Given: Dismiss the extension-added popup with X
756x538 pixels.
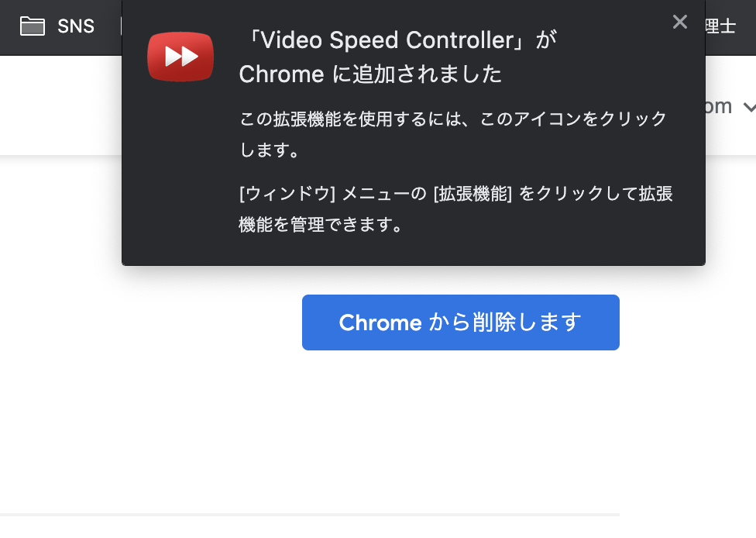Looking at the screenshot, I should (680, 22).
